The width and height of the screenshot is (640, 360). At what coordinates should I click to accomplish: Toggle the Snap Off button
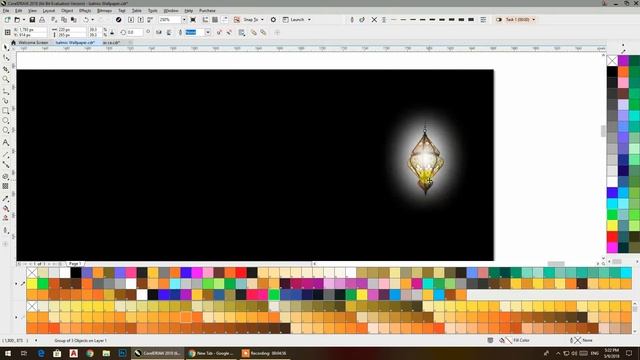237,20
